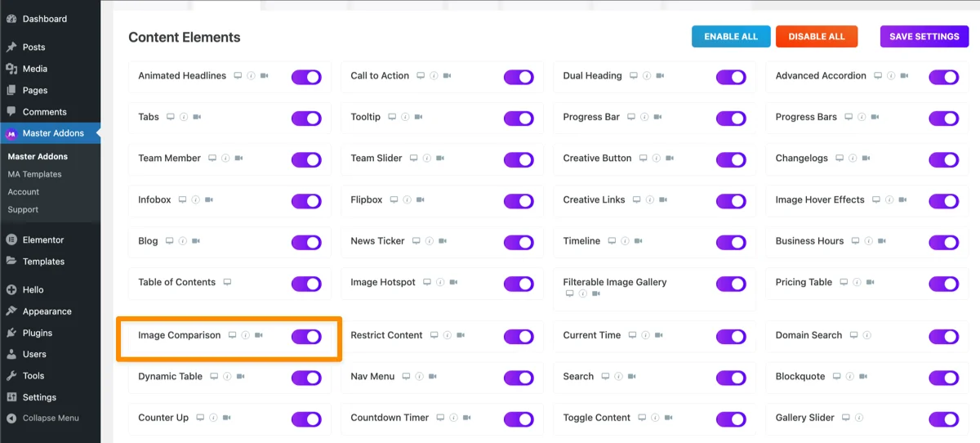
Task: Click the Enable All button
Action: point(731,37)
